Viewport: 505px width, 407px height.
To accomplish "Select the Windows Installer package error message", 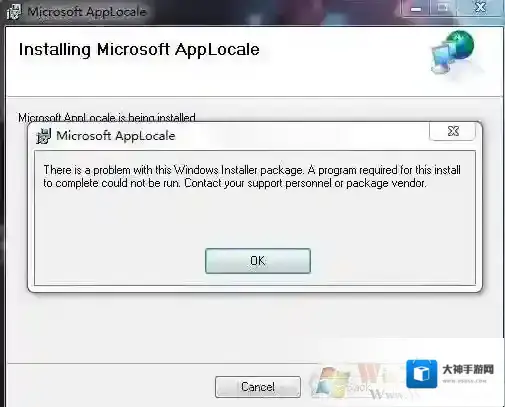I will [252, 176].
